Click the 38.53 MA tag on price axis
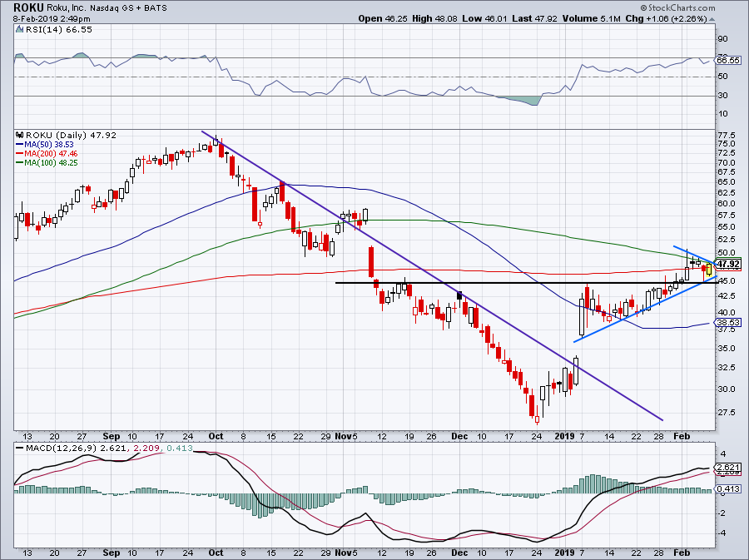The height and width of the screenshot is (560, 749). point(728,323)
